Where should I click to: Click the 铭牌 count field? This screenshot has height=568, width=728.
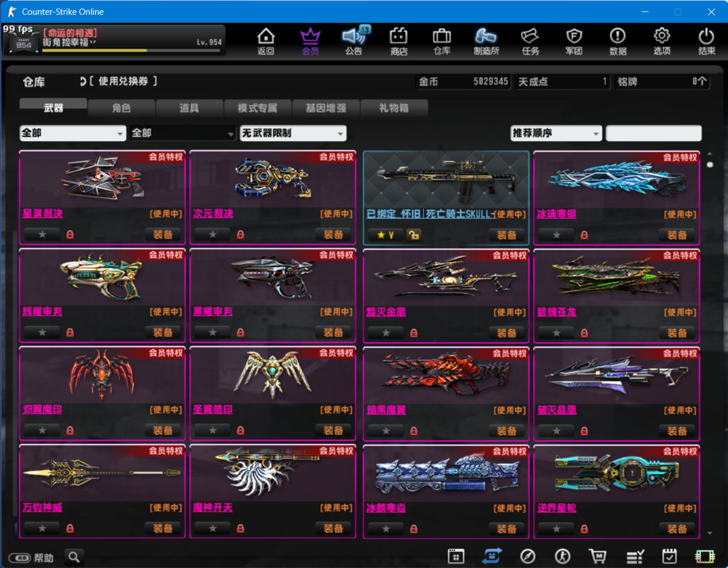[662, 82]
